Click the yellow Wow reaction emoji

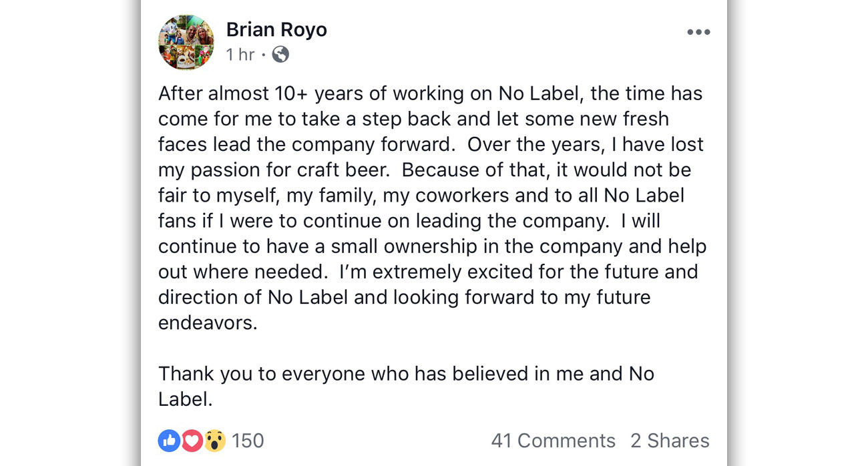(x=214, y=441)
